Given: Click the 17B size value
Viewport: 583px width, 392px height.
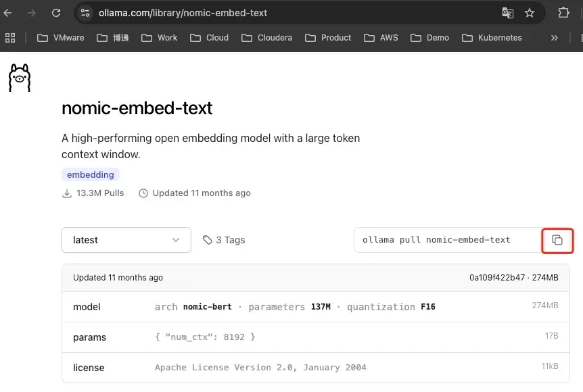Looking at the screenshot, I should point(551,336).
